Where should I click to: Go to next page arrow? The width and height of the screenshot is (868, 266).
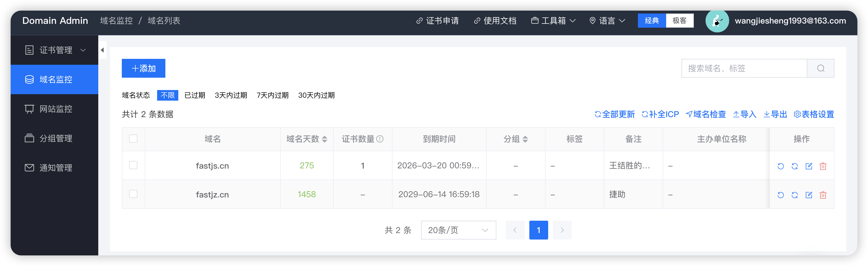tap(562, 230)
